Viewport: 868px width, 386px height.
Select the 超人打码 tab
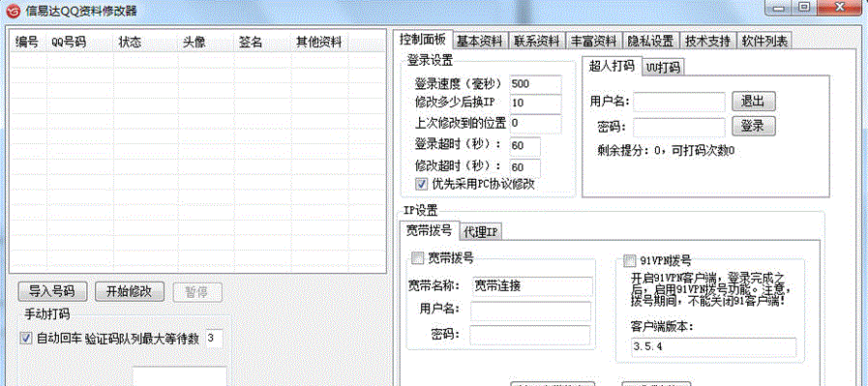point(612,66)
